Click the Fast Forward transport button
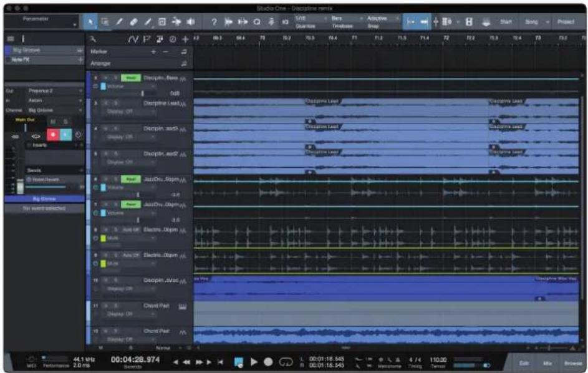 coord(199,362)
